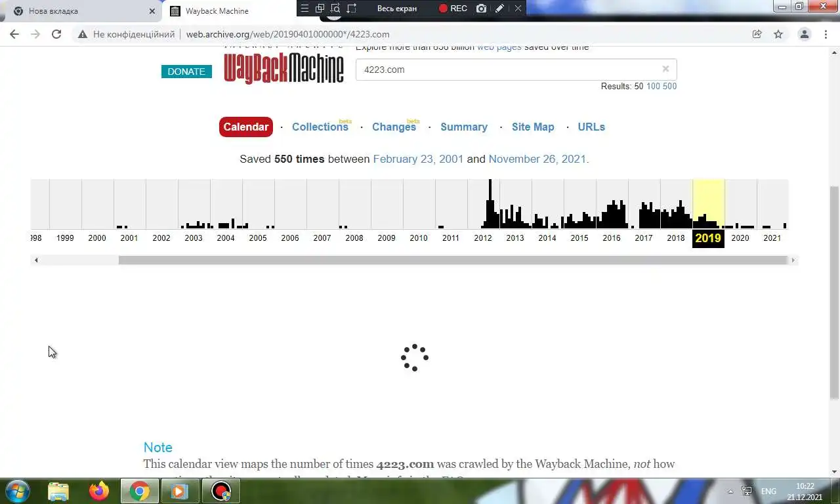
Task: Click the ENG language indicator
Action: tap(768, 491)
